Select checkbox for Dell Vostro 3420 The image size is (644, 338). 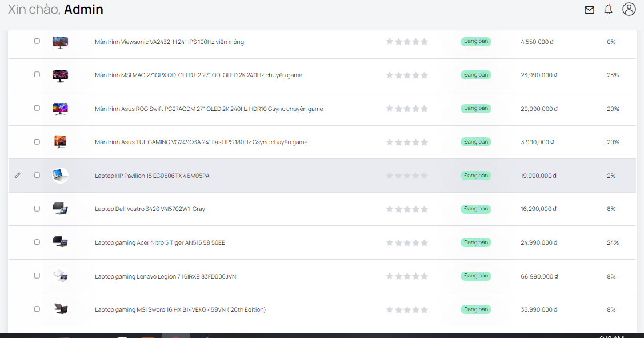tap(37, 209)
